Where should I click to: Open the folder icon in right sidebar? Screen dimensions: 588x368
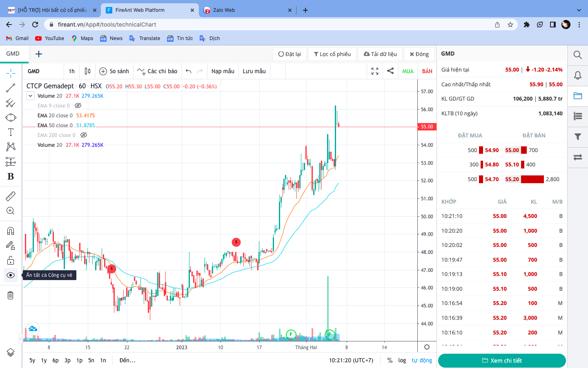[x=578, y=96]
